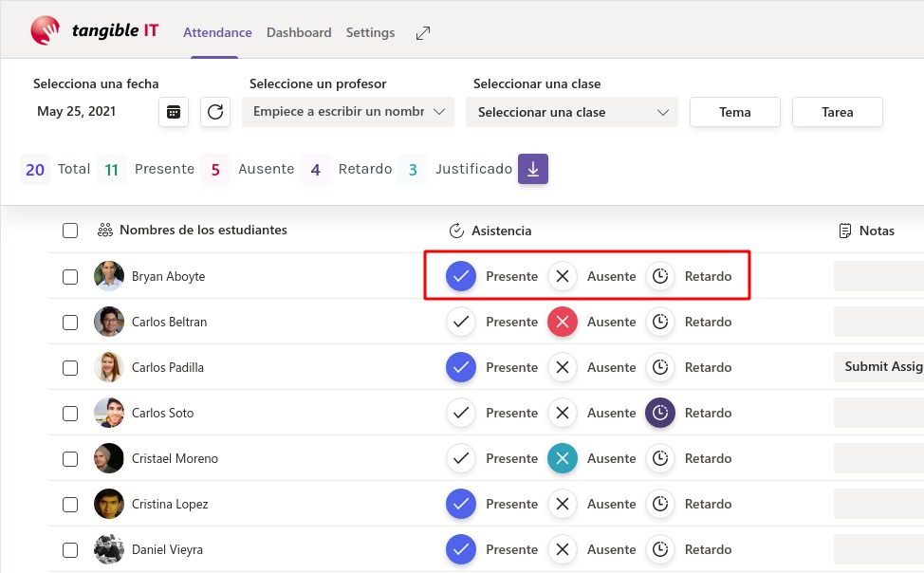Click the Tema button
Viewport: 924px width, 573px height.
(x=734, y=111)
